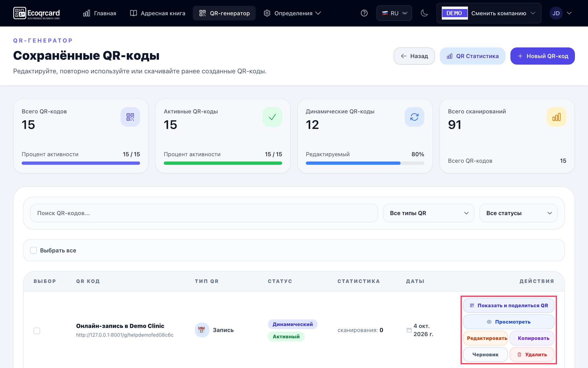Click the Ecoqrcard logo
This screenshot has width=588, height=368.
click(x=36, y=13)
